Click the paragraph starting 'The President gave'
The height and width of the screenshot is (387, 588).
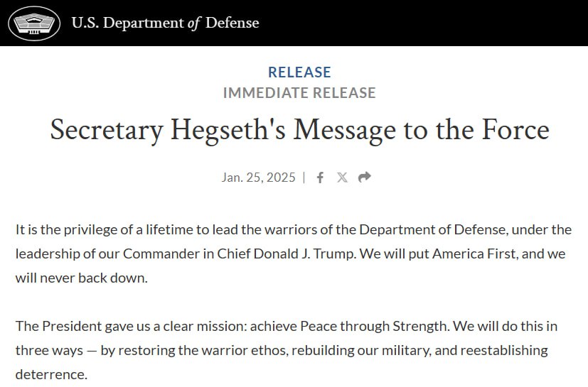284,350
